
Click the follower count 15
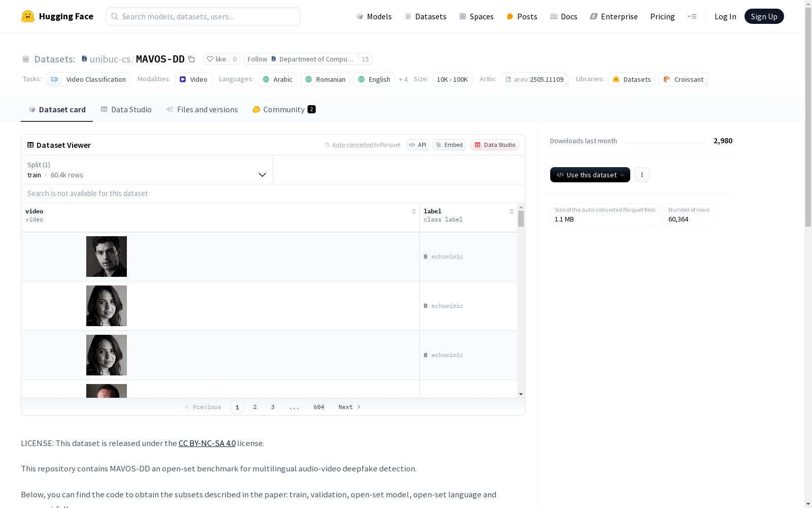365,59
